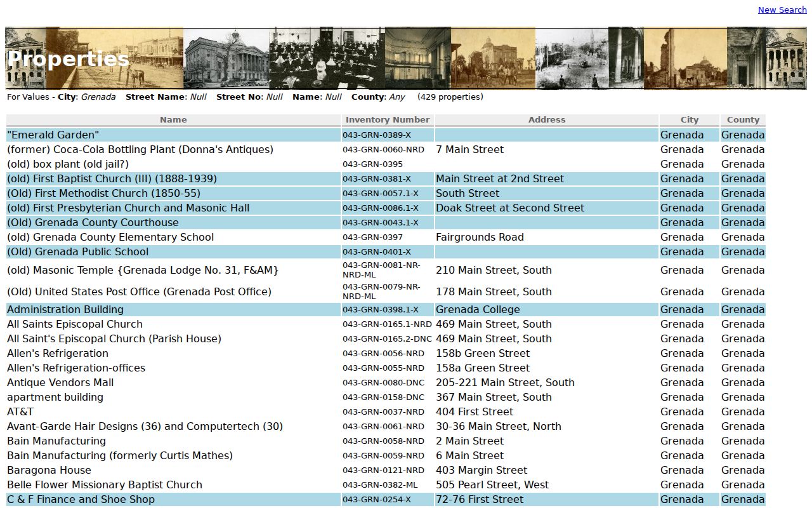Click the County column header
Screen dimensions: 812x508
[x=743, y=119]
